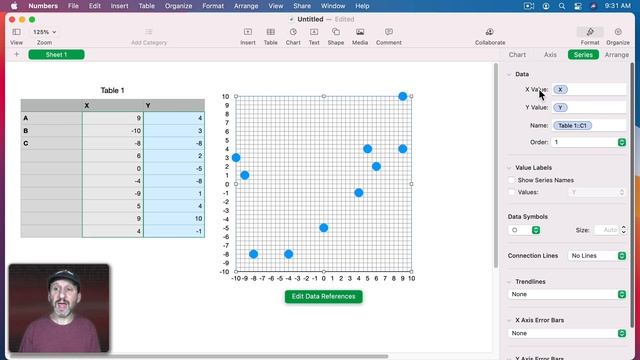The height and width of the screenshot is (360, 640).
Task: Select the Sheet 1 tab
Action: (x=56, y=54)
